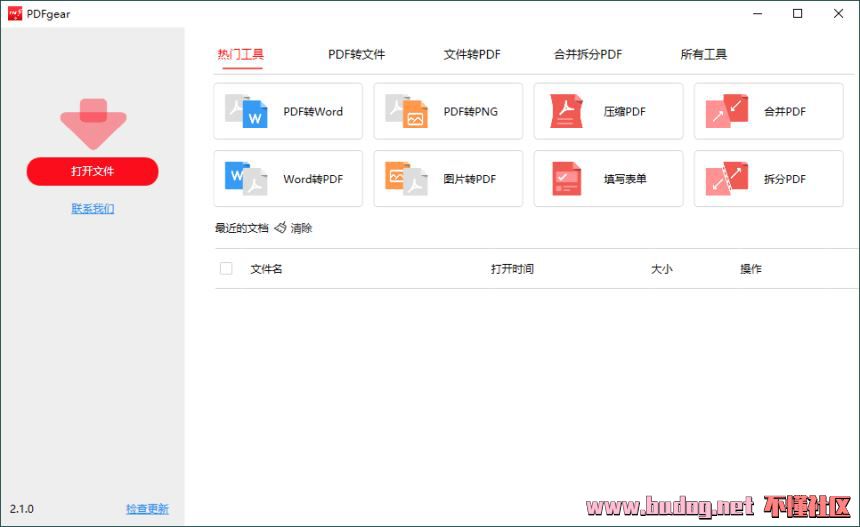Open the PDF转Word conversion tool

pyautogui.click(x=288, y=111)
